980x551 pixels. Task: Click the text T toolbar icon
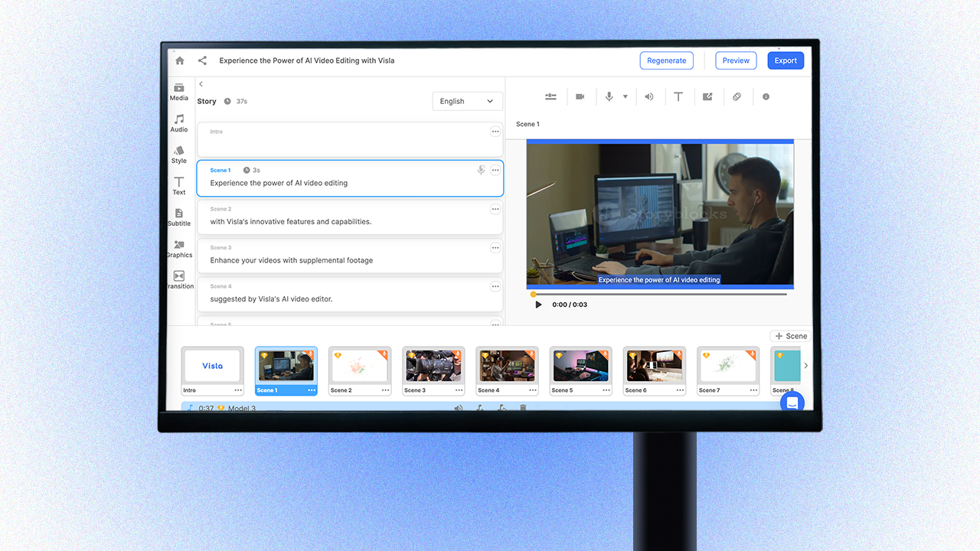(x=678, y=96)
